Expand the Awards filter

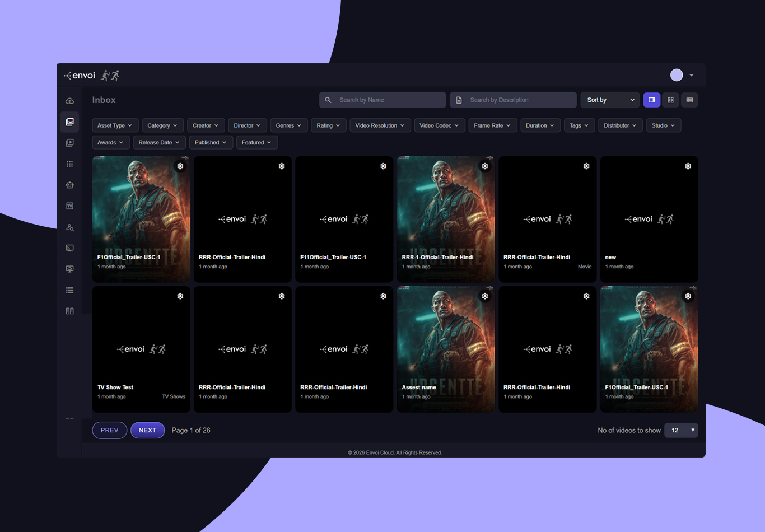pos(111,142)
